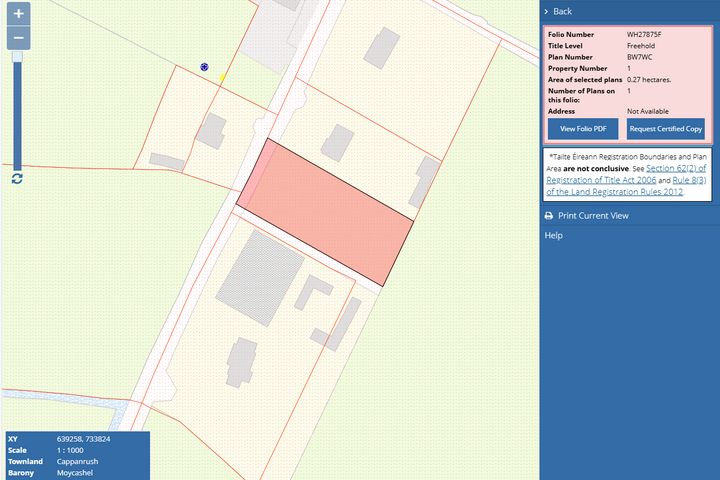The height and width of the screenshot is (480, 720).
Task: Zoom out with the minus button
Action: (x=18, y=38)
